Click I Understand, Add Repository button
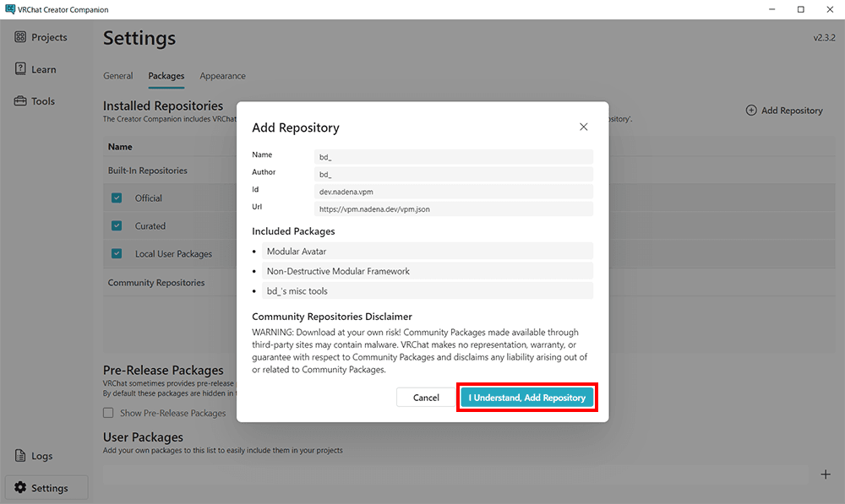Viewport: 845px width, 504px height. coord(527,398)
